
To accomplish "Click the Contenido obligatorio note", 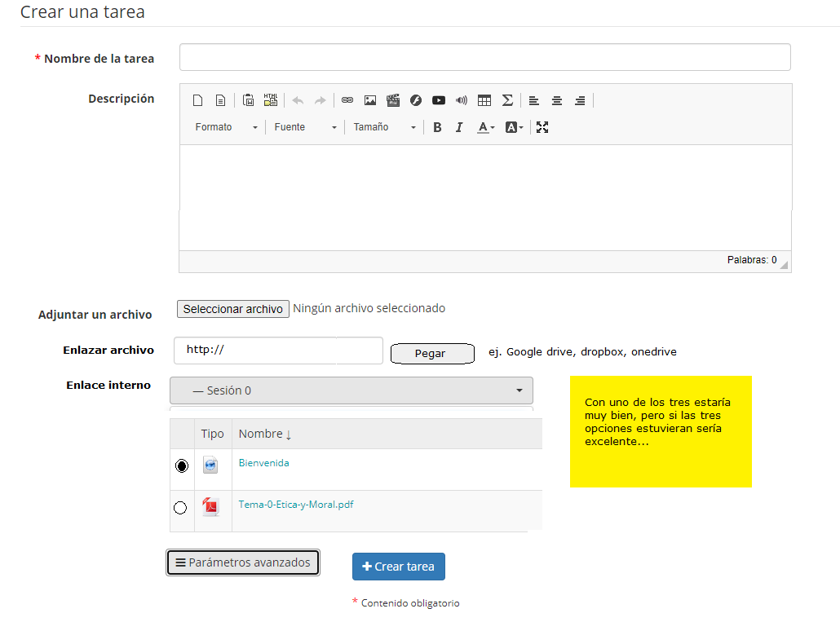I will click(x=410, y=603).
